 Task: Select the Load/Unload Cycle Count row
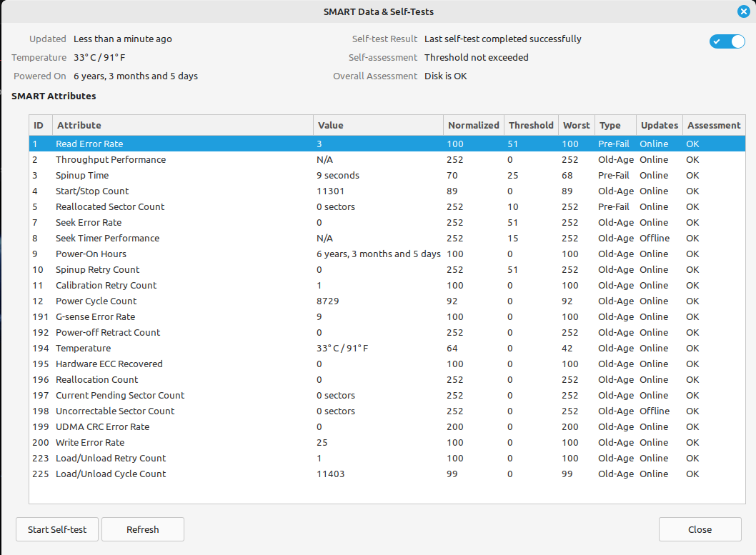[110, 474]
